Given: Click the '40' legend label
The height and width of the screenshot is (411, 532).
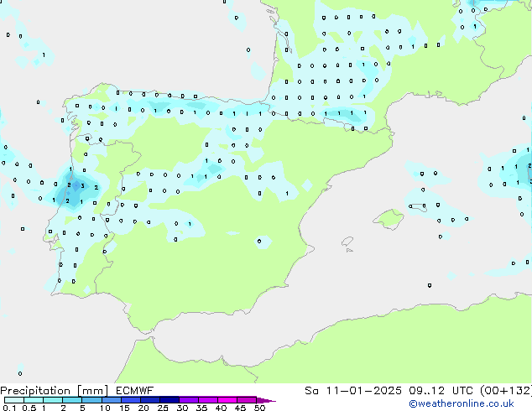Looking at the screenshot, I should point(221,408).
